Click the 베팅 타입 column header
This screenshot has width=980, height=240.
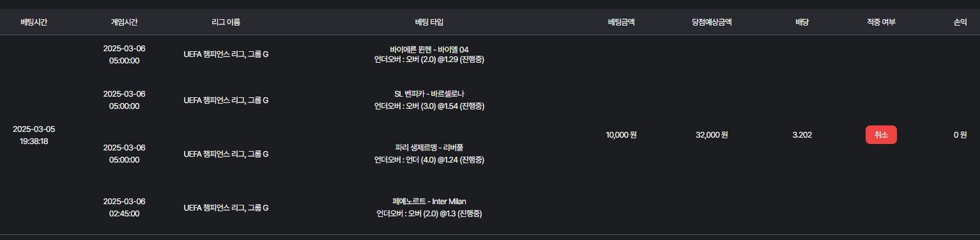429,22
